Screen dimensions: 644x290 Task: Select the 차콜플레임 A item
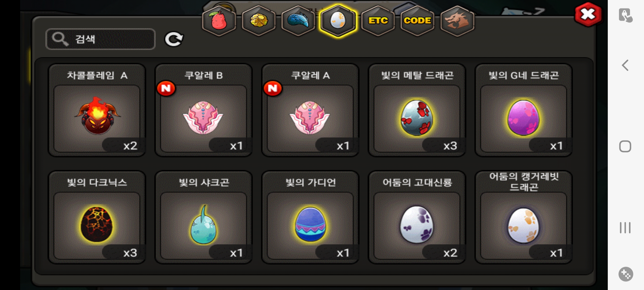click(x=97, y=110)
